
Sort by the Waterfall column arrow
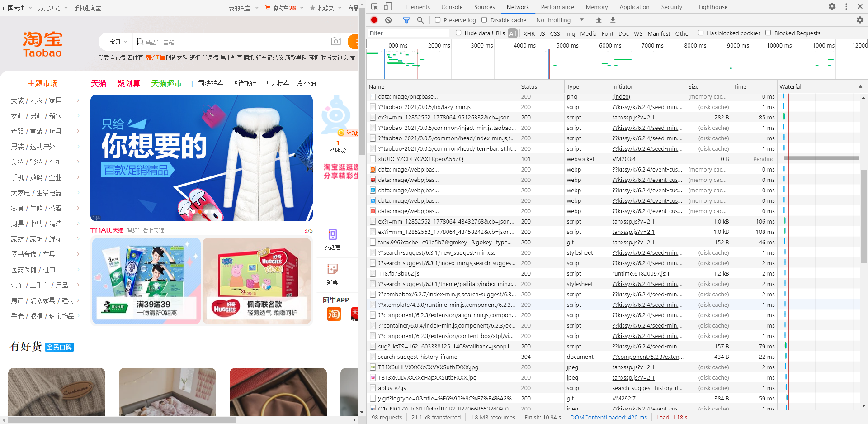click(860, 86)
